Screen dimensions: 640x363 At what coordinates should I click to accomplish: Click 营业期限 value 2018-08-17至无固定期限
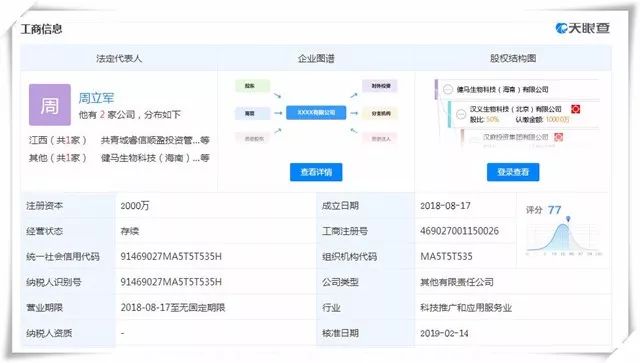(x=173, y=307)
